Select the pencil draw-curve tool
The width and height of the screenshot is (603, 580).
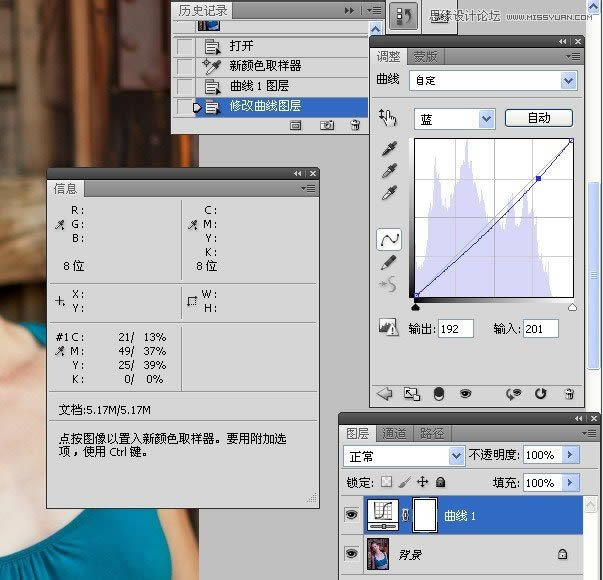389,262
